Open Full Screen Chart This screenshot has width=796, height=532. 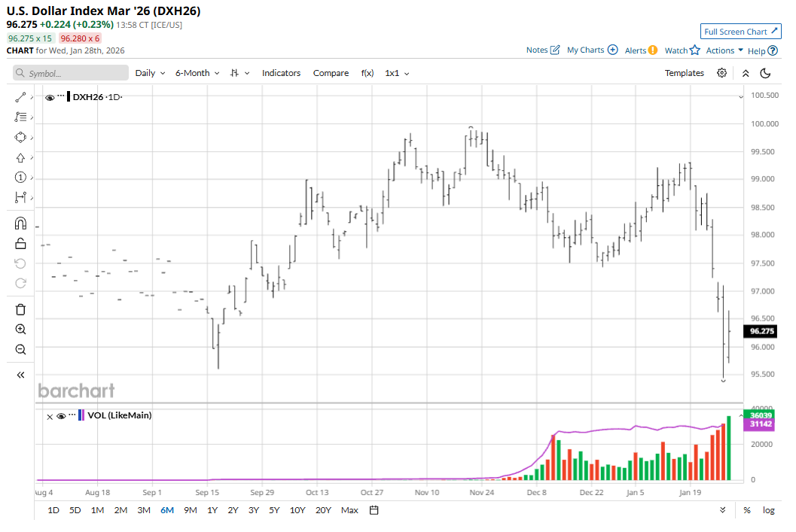[x=741, y=32]
